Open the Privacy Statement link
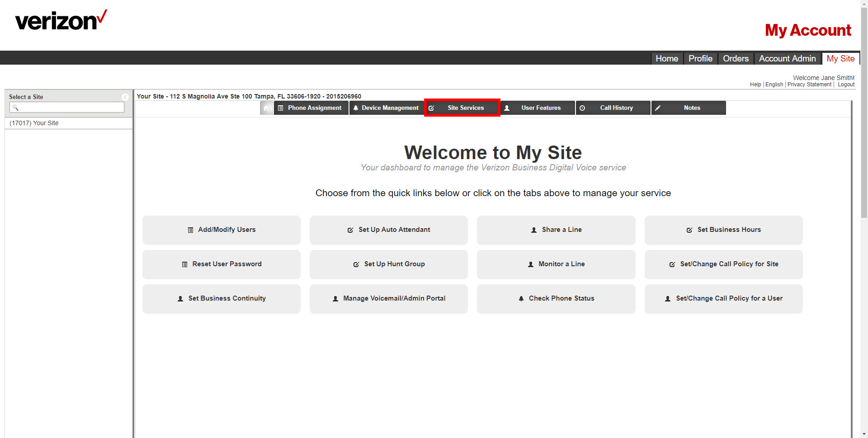The width and height of the screenshot is (868, 438). pos(809,85)
